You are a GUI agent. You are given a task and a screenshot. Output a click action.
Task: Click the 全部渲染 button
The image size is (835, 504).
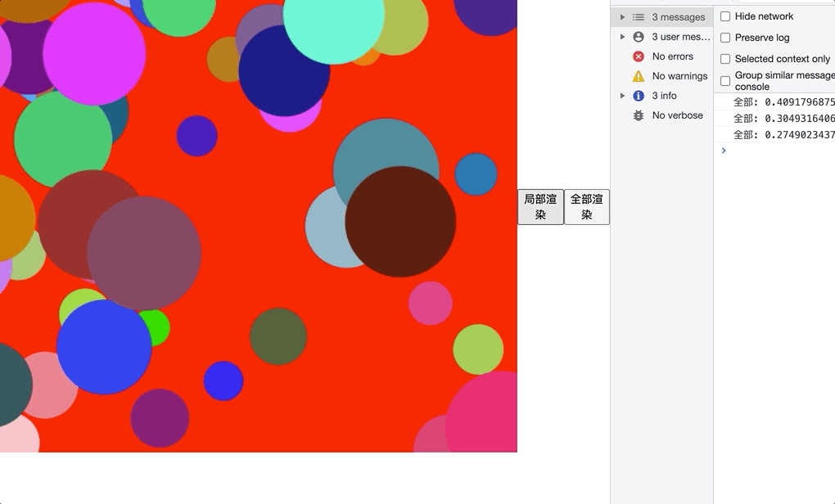tap(587, 207)
